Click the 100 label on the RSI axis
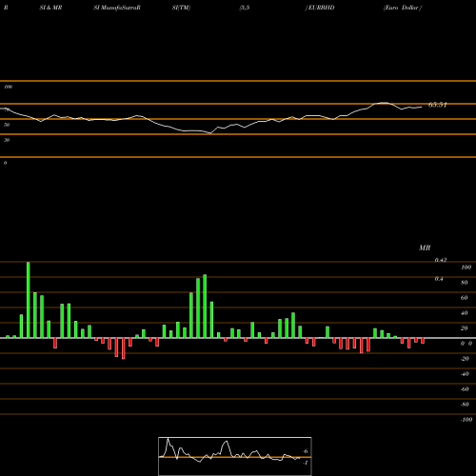The width and height of the screenshot is (476, 476). pos(8,87)
